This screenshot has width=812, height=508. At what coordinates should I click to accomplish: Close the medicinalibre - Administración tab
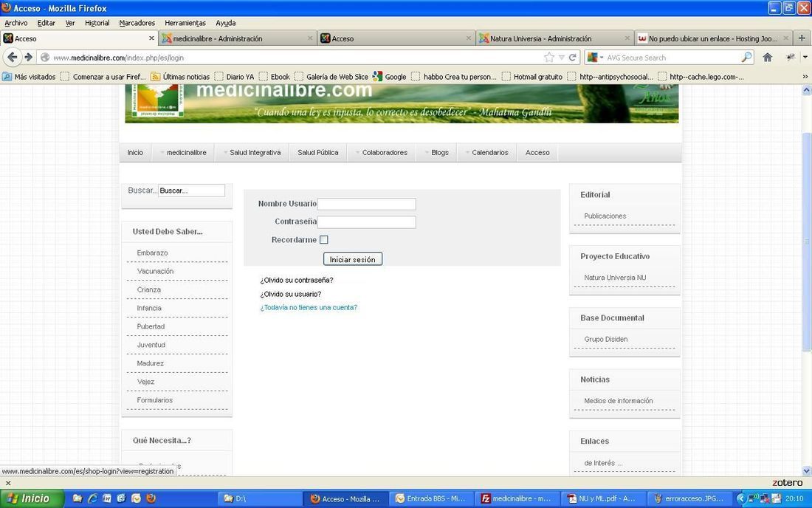coord(310,38)
